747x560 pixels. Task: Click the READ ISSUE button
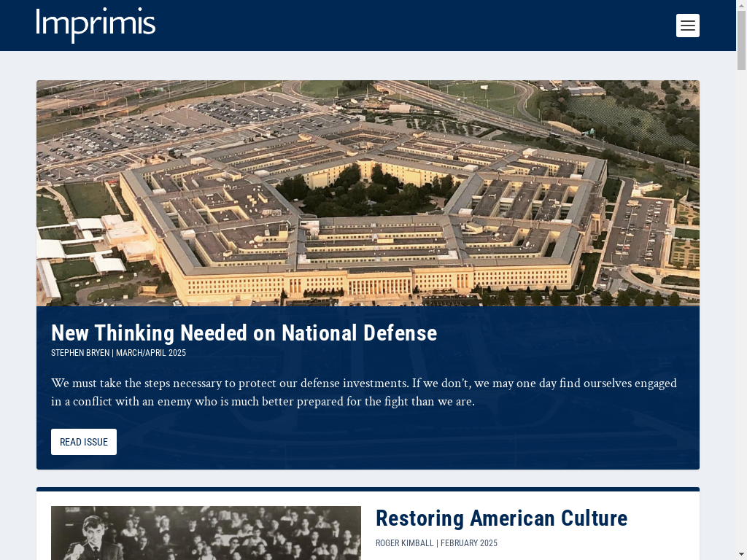click(84, 442)
